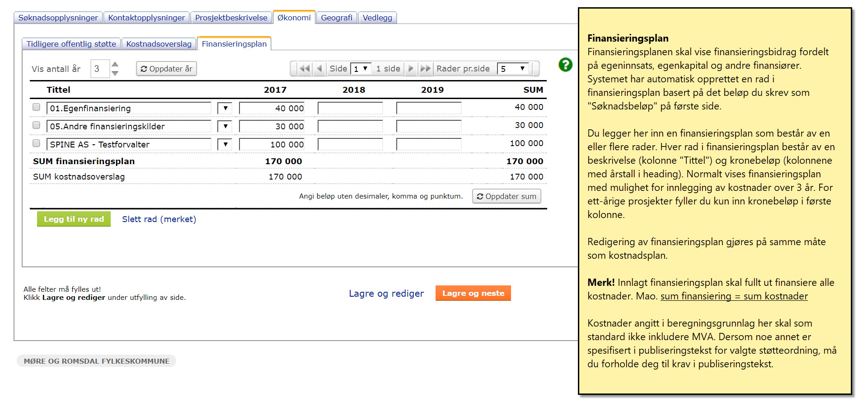Open dropdown next to SPINE AS - Testforvalter

point(225,144)
